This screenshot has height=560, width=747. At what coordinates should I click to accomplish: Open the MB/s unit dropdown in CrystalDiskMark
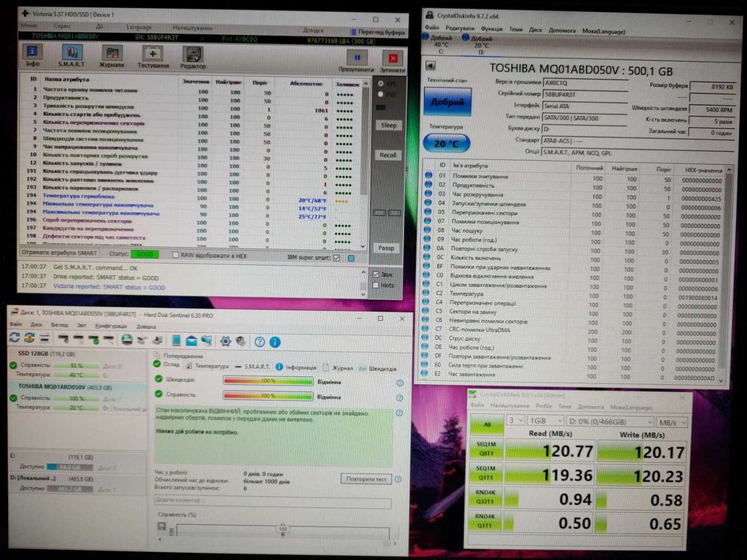point(672,422)
